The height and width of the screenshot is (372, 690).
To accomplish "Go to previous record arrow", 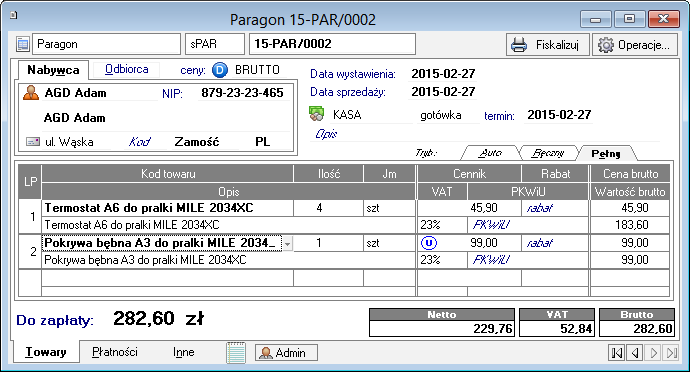I will (635, 353).
